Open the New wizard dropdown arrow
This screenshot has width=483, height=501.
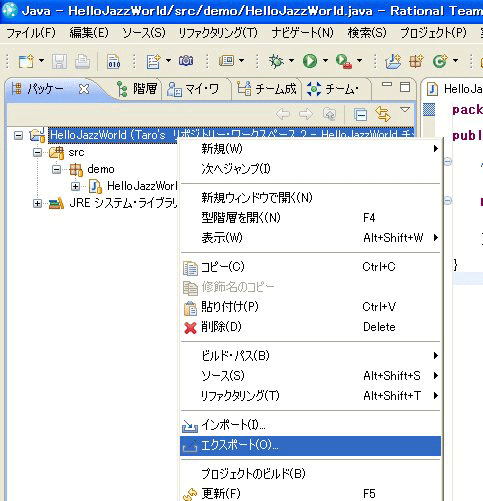click(x=41, y=61)
